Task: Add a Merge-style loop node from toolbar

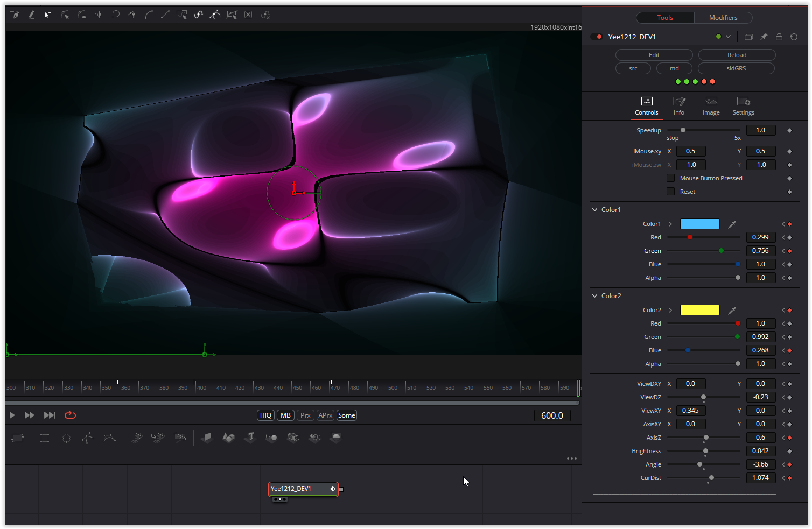Action: 18,438
